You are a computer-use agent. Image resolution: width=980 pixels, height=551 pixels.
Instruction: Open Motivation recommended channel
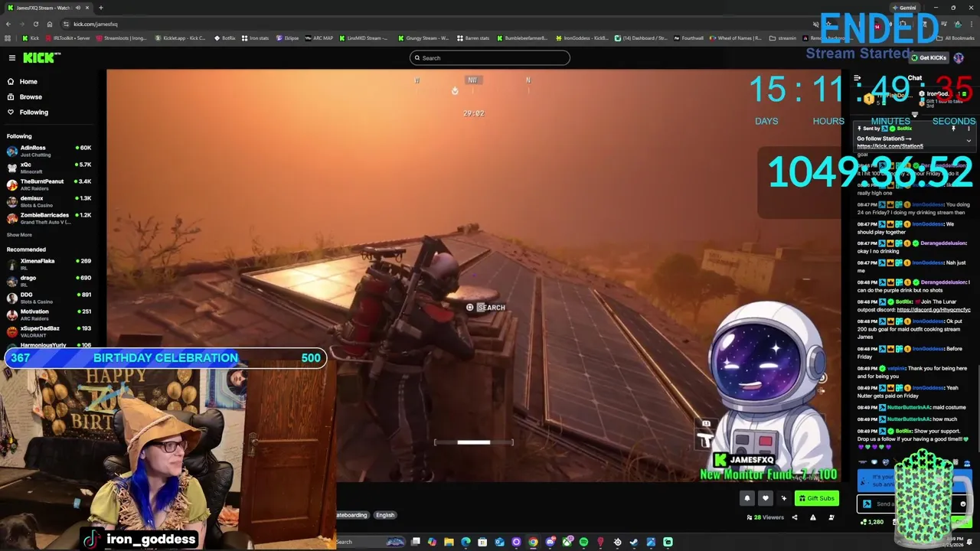click(49, 315)
